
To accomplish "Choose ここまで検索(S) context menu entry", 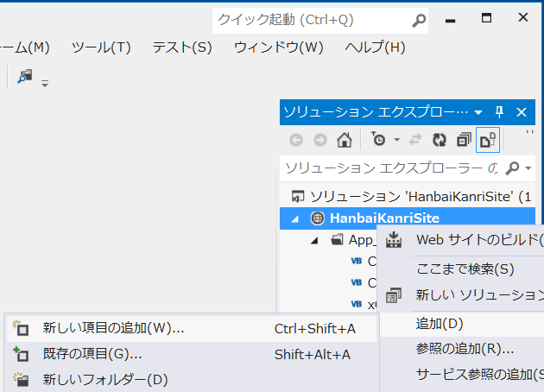I will pyautogui.click(x=461, y=269).
